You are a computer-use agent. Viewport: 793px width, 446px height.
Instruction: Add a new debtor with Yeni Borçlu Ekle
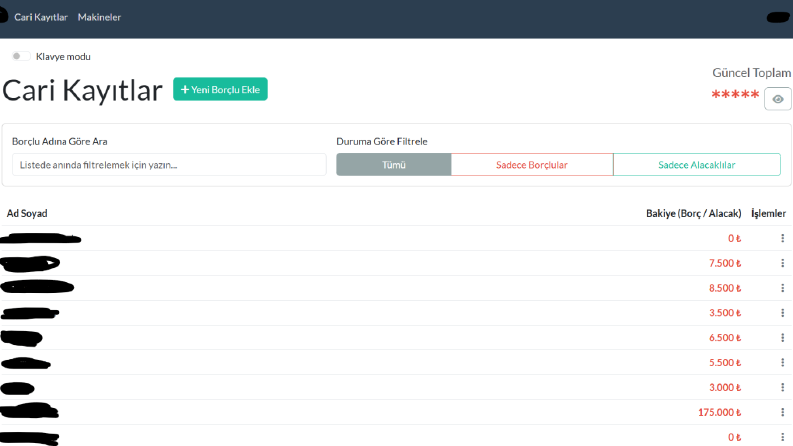[x=220, y=89]
